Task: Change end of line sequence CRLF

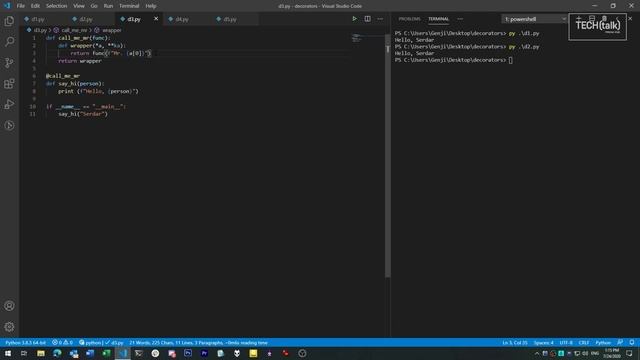Action: pos(584,342)
